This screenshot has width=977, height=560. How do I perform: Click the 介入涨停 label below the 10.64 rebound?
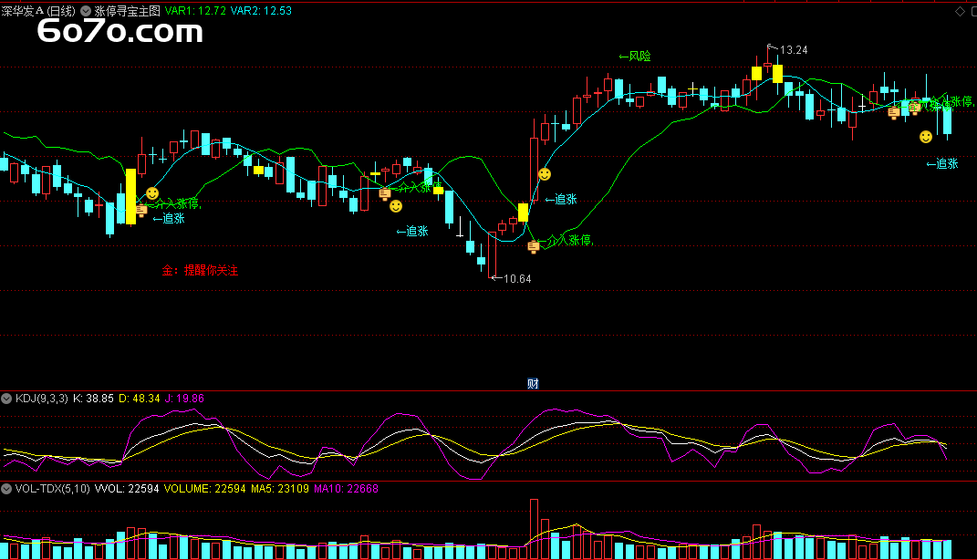[x=566, y=241]
